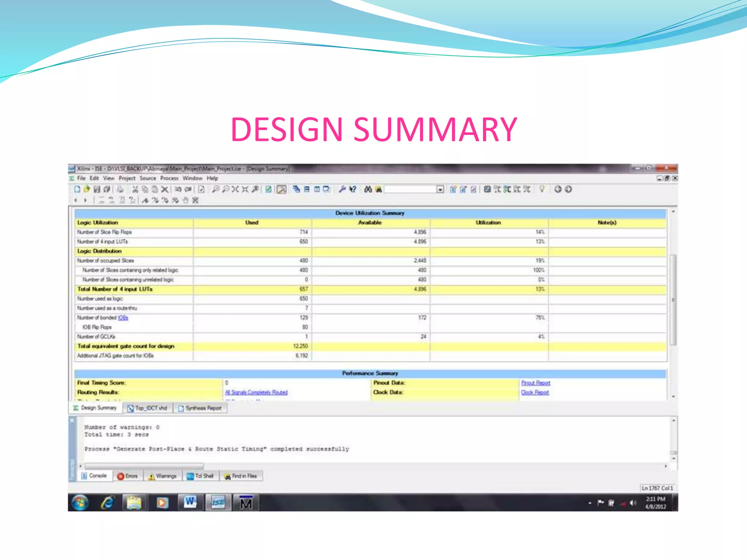Click the summary pane vertical scrollbar
The image size is (747, 560).
pyautogui.click(x=674, y=300)
